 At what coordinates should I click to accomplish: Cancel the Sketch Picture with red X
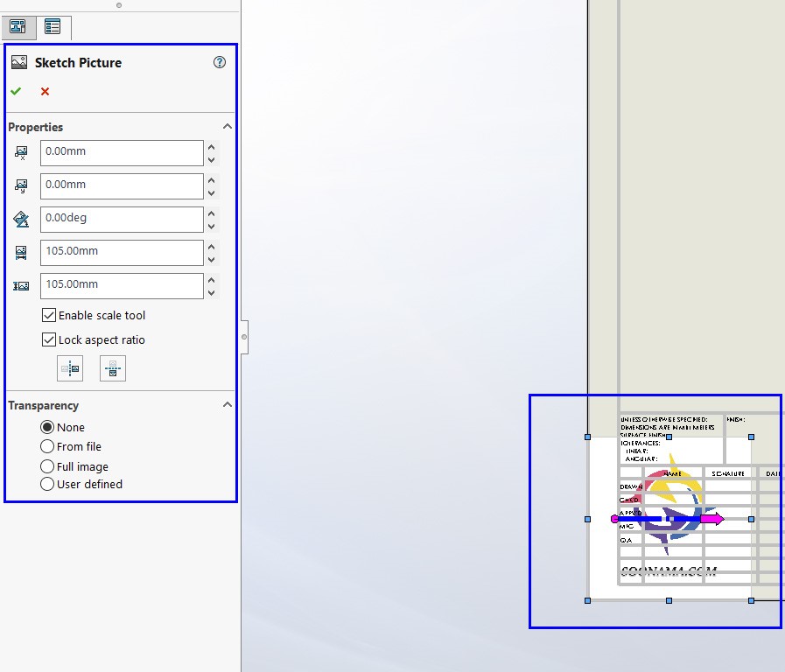(x=45, y=91)
